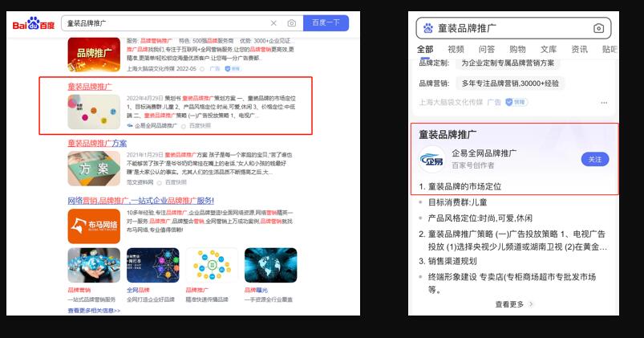
Task: Tap the 关注 follow button
Action: point(594,159)
